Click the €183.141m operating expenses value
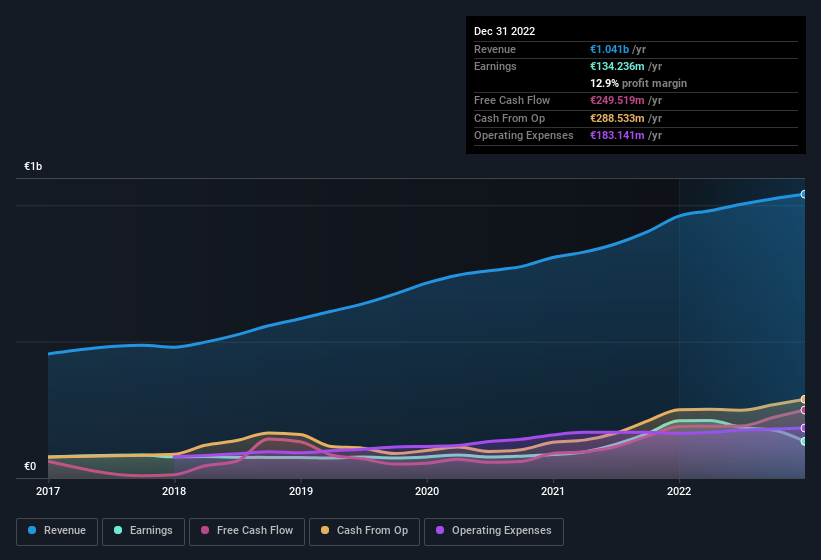Viewport: 821px width, 560px height. click(617, 135)
